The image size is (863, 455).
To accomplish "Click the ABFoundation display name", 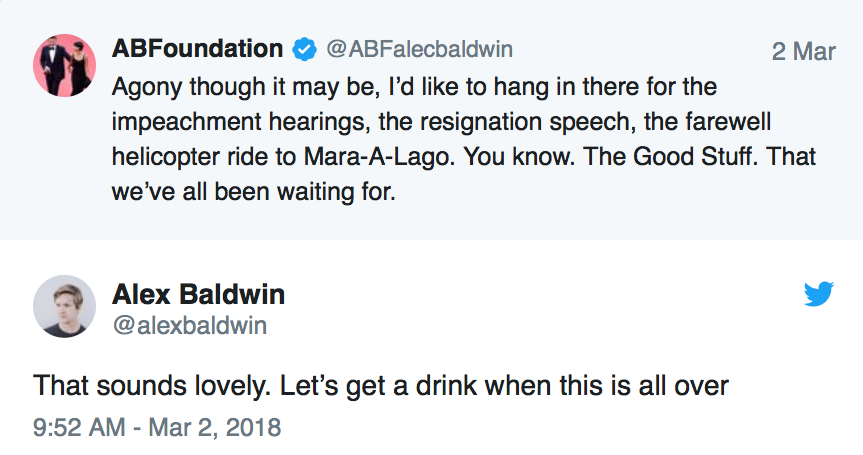I will [197, 49].
